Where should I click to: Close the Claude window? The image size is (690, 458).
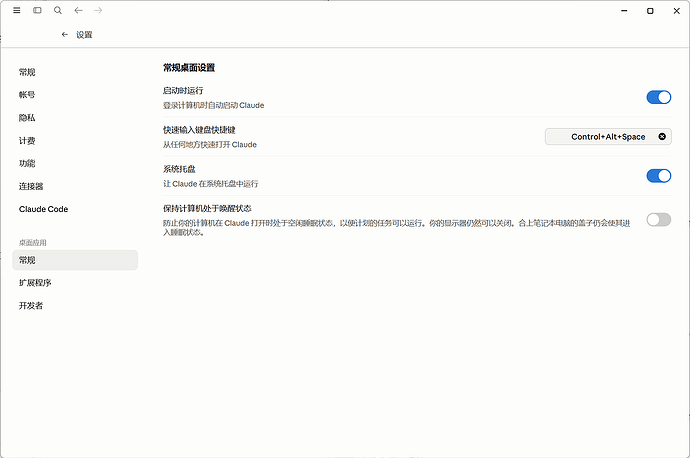(676, 11)
